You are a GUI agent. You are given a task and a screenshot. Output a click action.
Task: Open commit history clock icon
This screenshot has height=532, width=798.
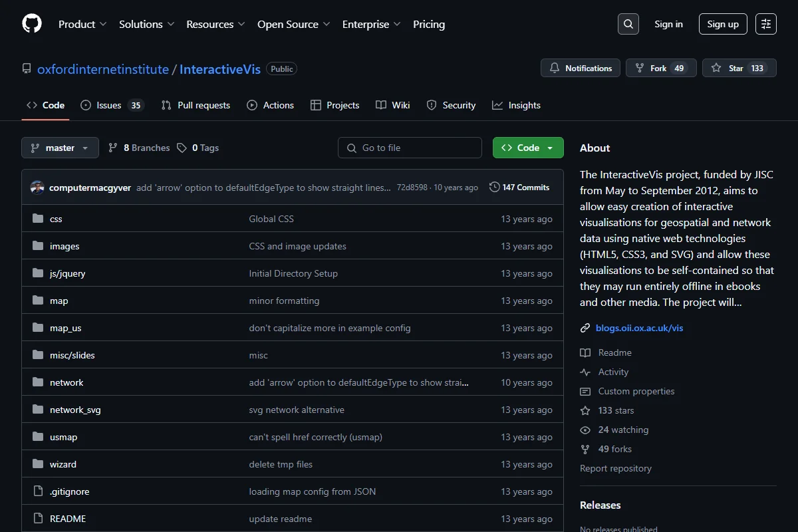pyautogui.click(x=494, y=188)
